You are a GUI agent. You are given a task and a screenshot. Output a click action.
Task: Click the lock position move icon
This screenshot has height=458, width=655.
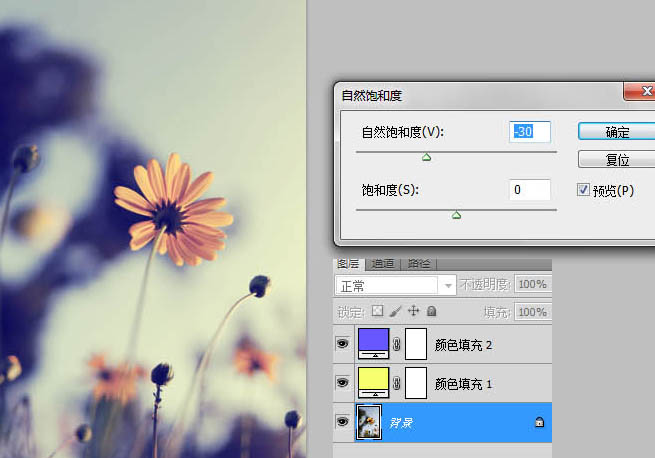coord(413,312)
